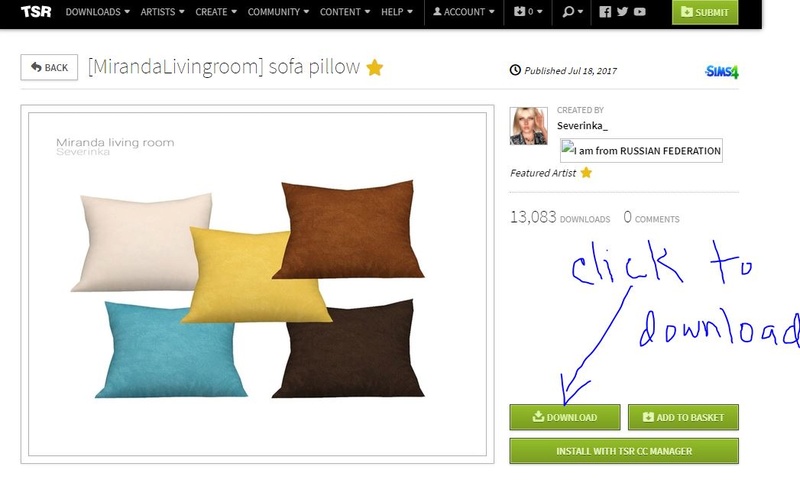Open the download basket icon
Screen dimensions: 800x499
click(x=528, y=12)
